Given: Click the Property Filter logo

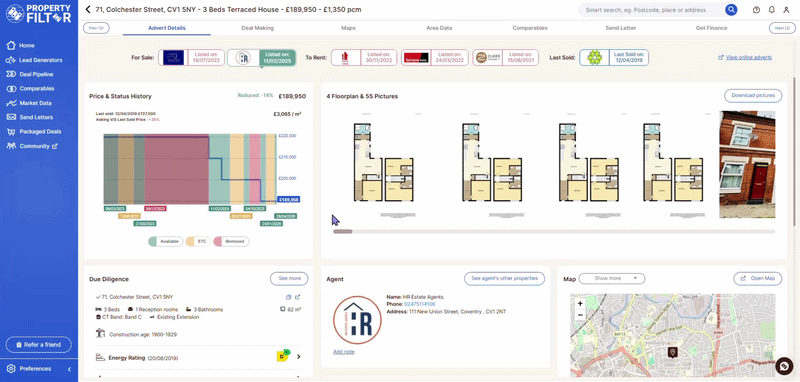Looking at the screenshot, I should point(38,14).
